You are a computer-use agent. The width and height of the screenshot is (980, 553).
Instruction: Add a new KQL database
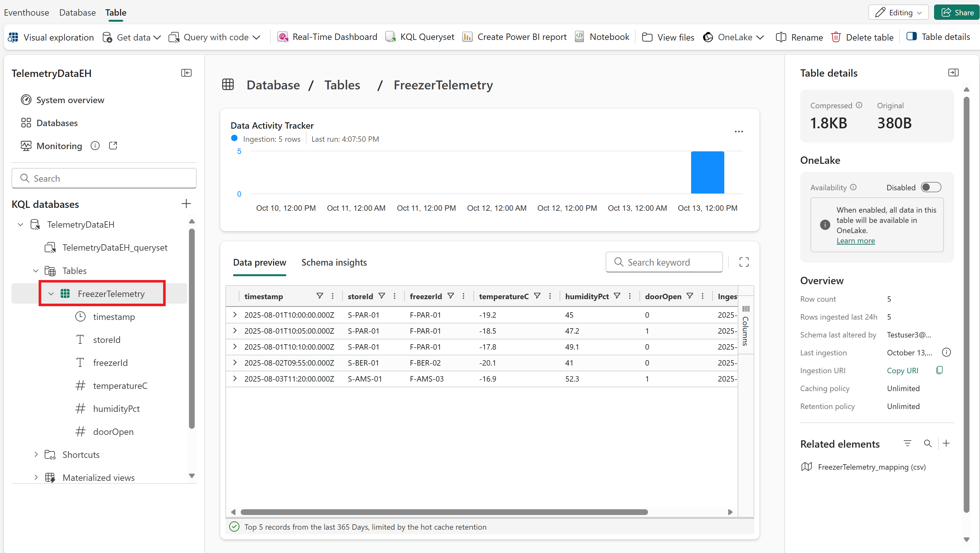point(186,204)
